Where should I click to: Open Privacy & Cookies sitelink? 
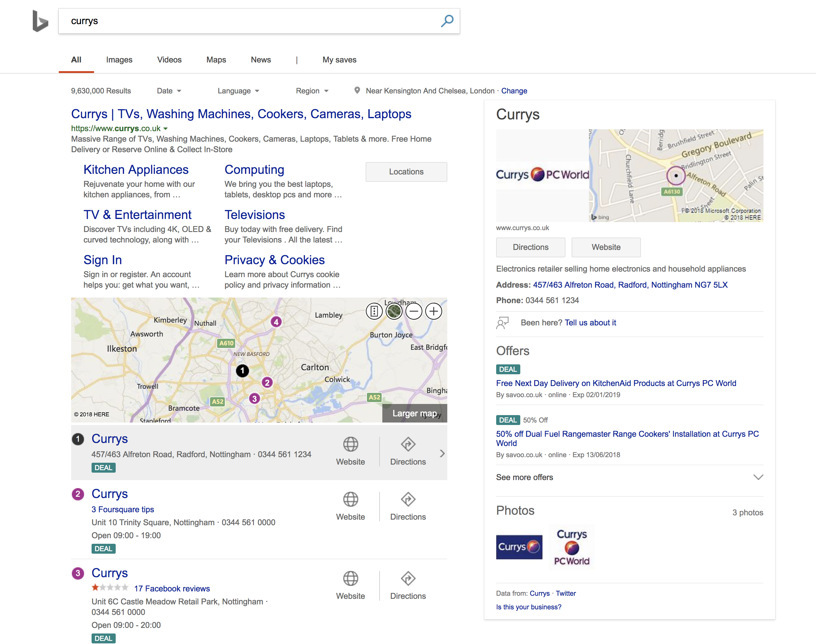[x=274, y=260]
